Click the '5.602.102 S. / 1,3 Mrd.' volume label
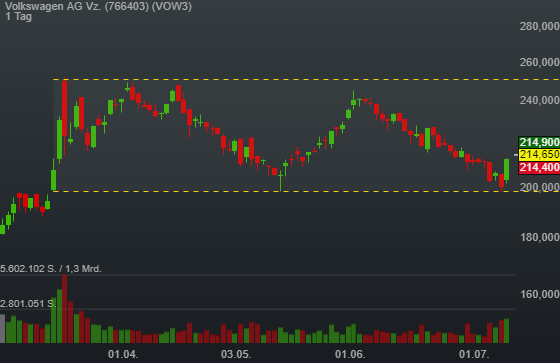Image resolution: width=560 pixels, height=363 pixels. pos(51,269)
